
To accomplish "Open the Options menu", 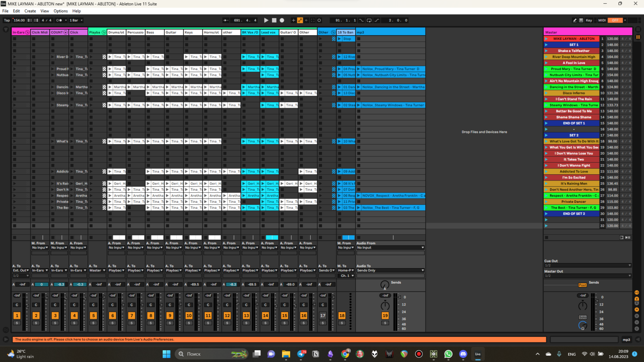I will [60, 11].
